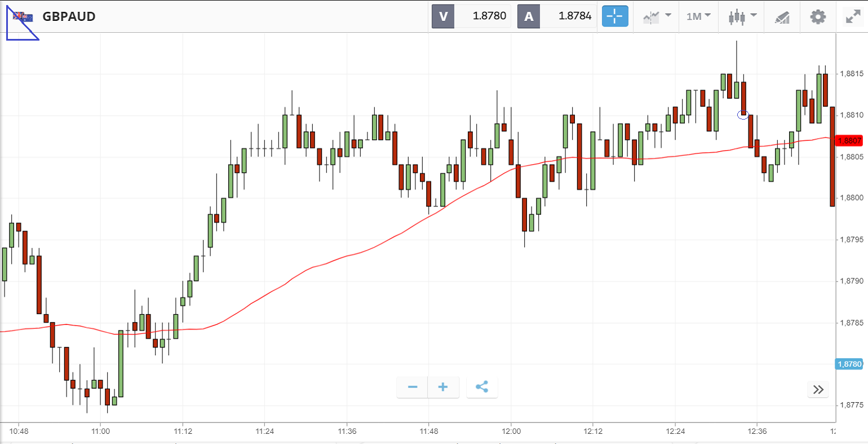Select the drawing tools icon
The width and height of the screenshot is (868, 444).
pos(782,17)
